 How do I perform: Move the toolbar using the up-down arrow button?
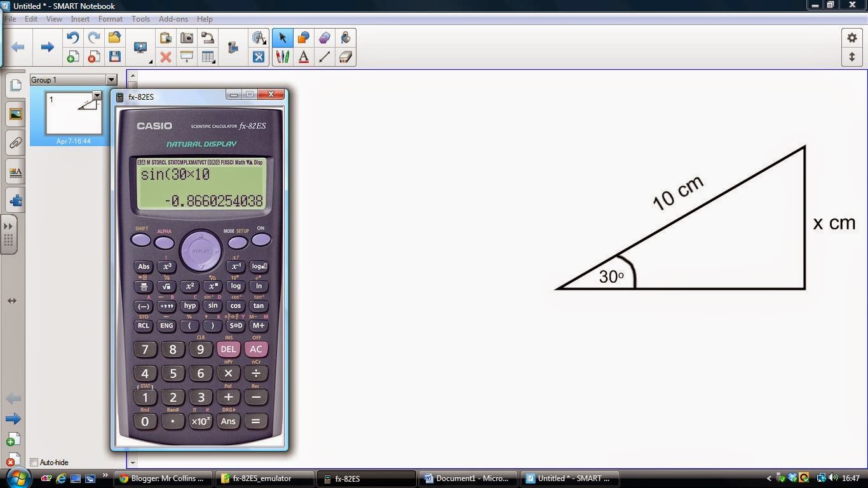tap(852, 57)
